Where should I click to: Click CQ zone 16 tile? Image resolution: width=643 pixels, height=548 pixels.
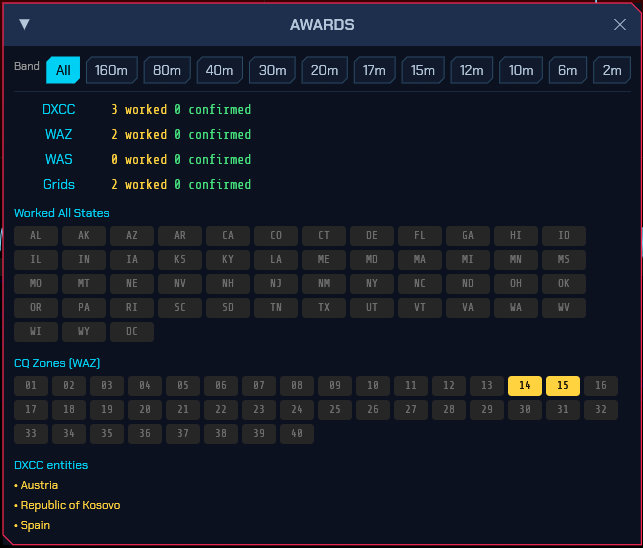coord(601,386)
